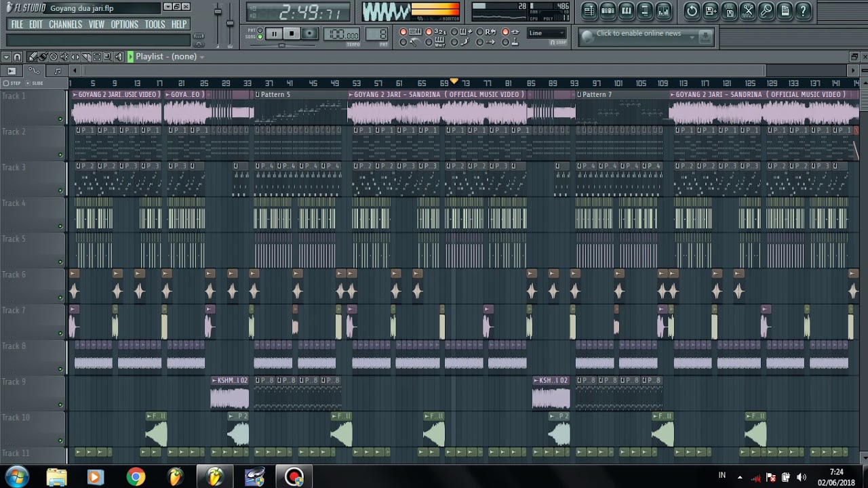The height and width of the screenshot is (488, 868).
Task: Select the Paint brush tool
Action: [43, 57]
